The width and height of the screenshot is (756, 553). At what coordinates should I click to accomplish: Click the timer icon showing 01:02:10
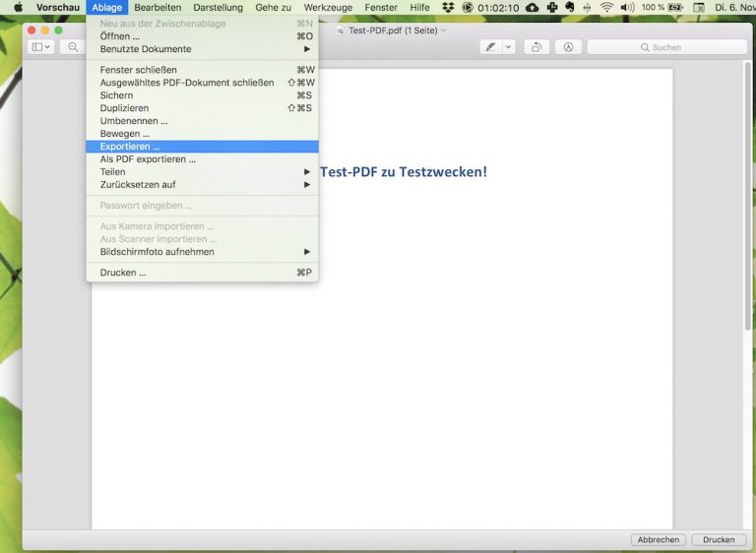coord(467,7)
